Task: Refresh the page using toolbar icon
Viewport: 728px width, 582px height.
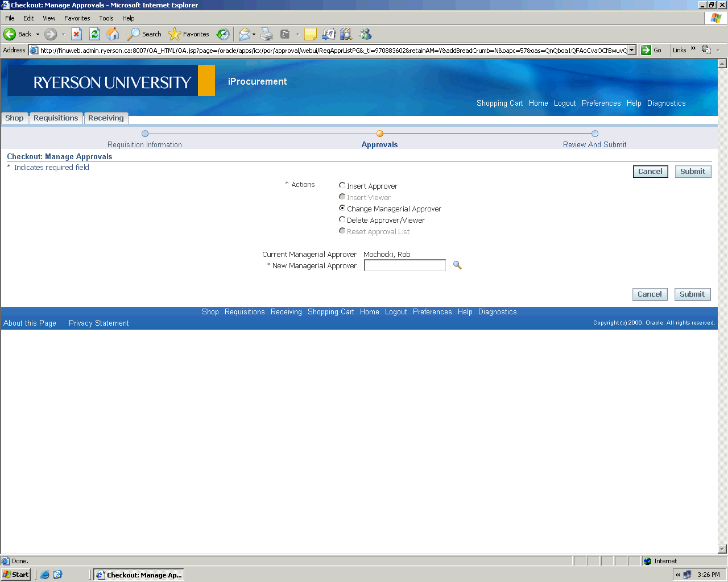Action: 94,34
